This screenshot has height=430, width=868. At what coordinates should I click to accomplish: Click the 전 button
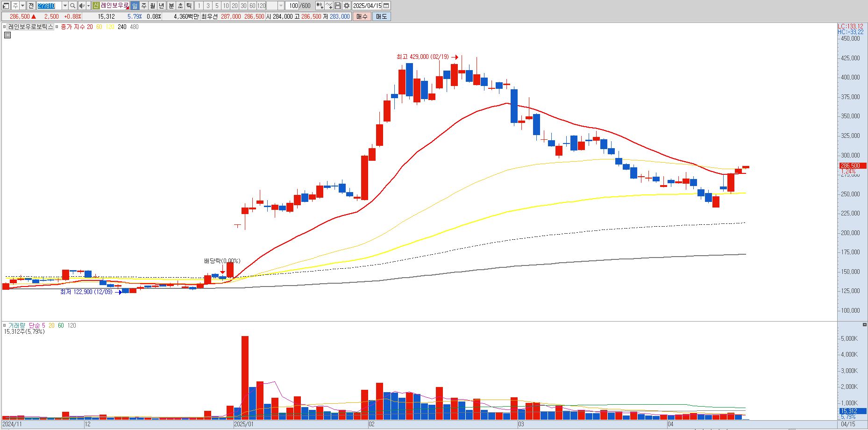31,6
